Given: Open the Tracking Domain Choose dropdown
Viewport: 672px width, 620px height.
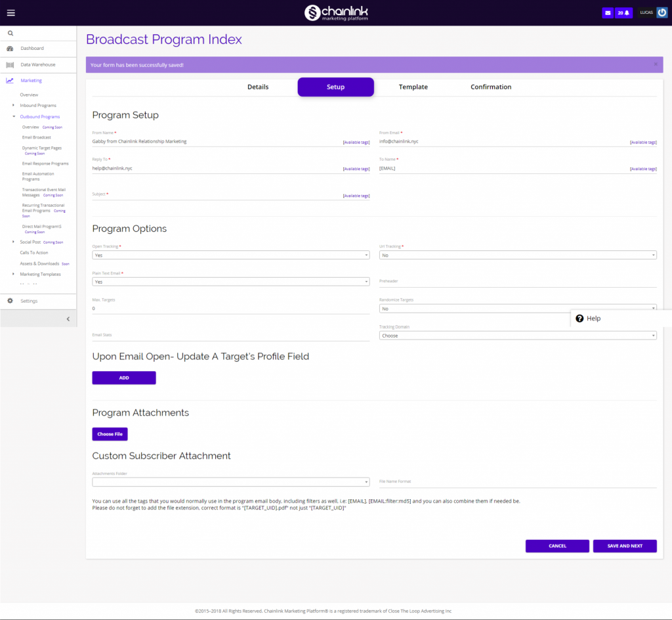Looking at the screenshot, I should click(x=518, y=335).
